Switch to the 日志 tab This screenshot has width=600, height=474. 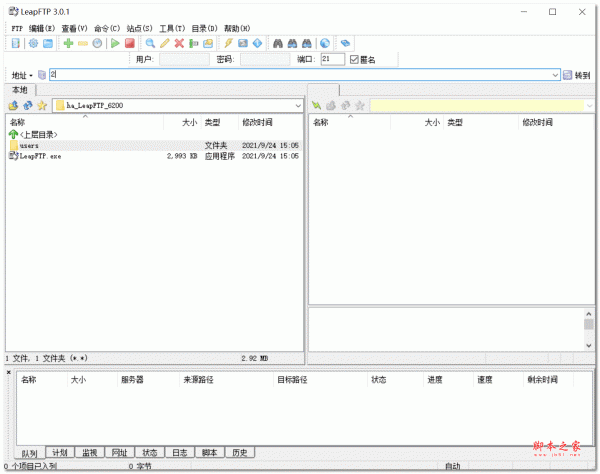(179, 453)
